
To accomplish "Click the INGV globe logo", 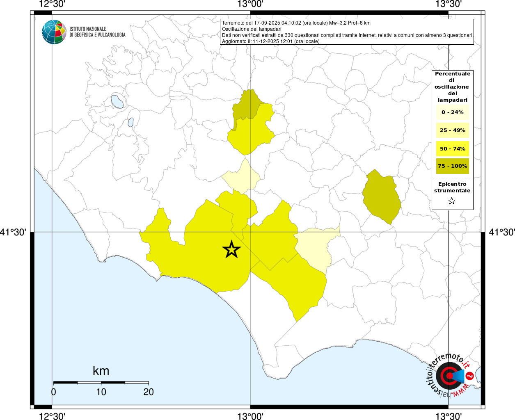I will pos(54,32).
